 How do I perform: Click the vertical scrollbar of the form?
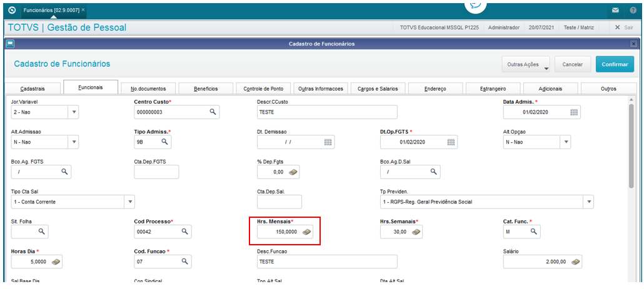click(x=631, y=146)
